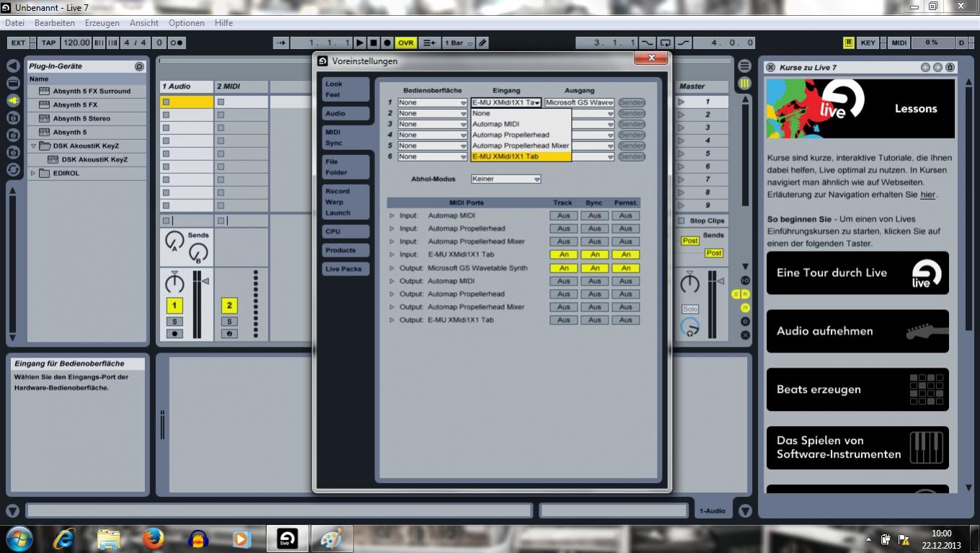
Task: Toggle Track for Input Automap MIDI
Action: 563,216
